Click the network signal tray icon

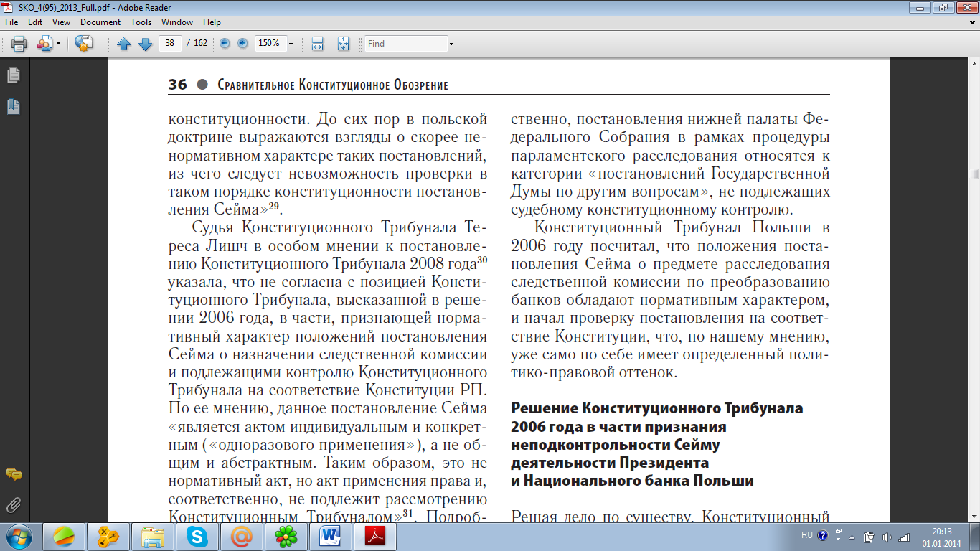pos(904,537)
